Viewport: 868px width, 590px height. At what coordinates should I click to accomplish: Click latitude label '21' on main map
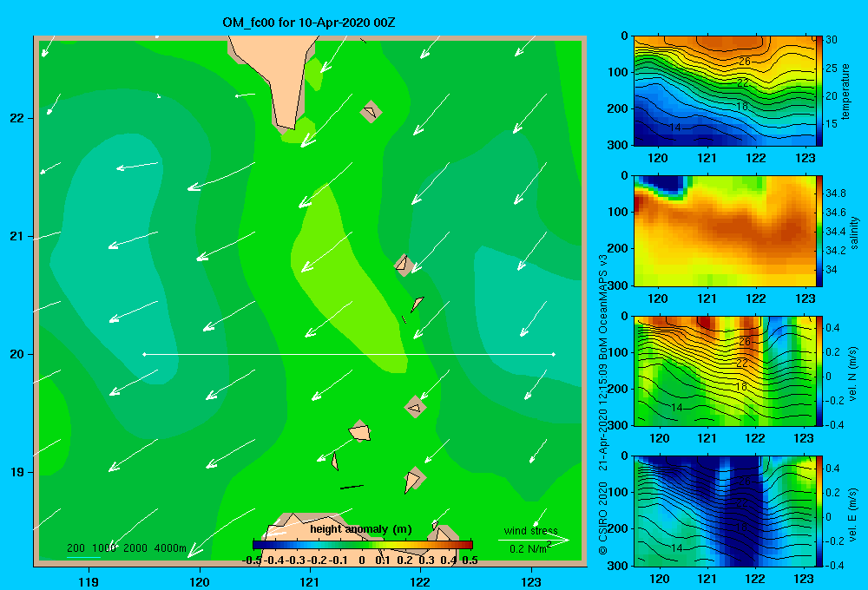[16, 236]
